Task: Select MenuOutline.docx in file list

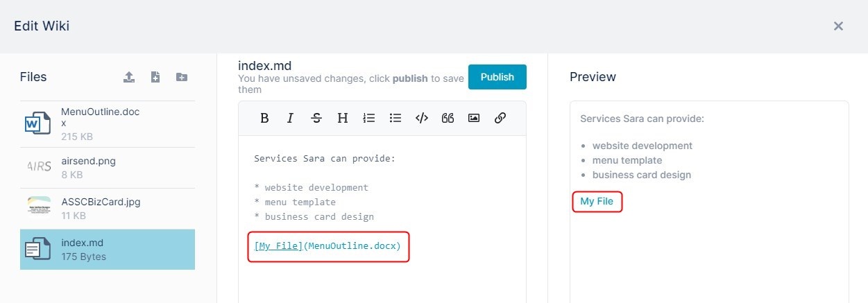Action: [x=108, y=124]
